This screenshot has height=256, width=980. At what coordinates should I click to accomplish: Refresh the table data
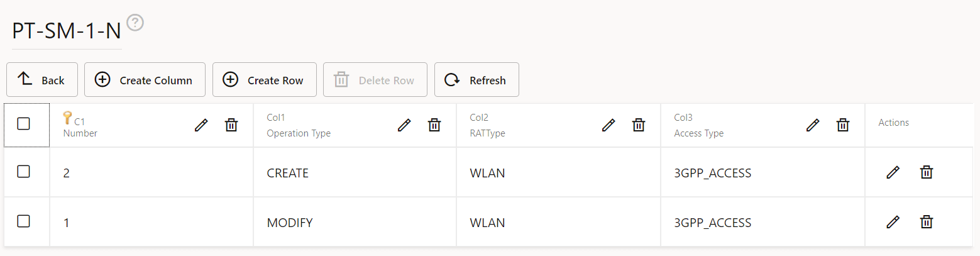click(x=476, y=80)
